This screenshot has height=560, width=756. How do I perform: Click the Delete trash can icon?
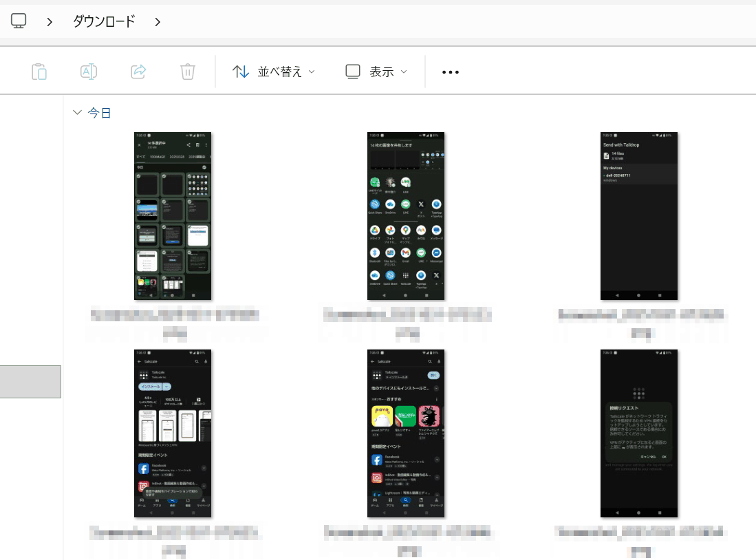(188, 72)
